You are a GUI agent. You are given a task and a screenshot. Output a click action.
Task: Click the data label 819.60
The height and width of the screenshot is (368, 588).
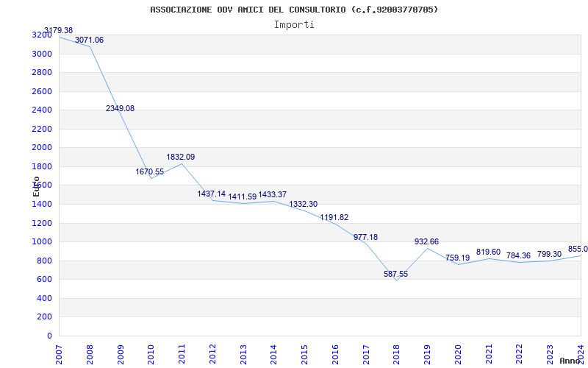click(488, 252)
